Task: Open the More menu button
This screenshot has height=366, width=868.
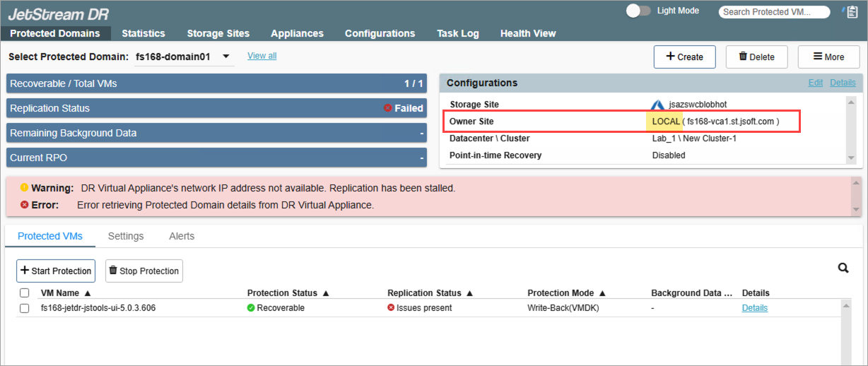Action: tap(828, 57)
